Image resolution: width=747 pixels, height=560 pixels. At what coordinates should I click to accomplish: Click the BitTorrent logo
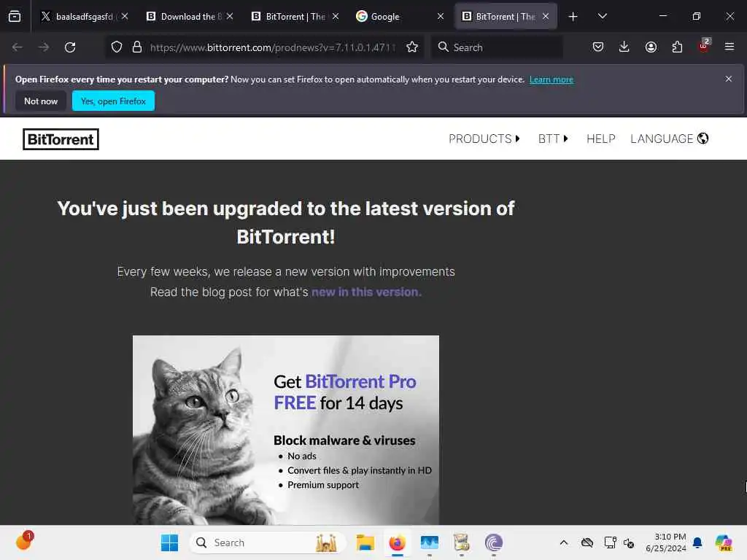tap(61, 139)
